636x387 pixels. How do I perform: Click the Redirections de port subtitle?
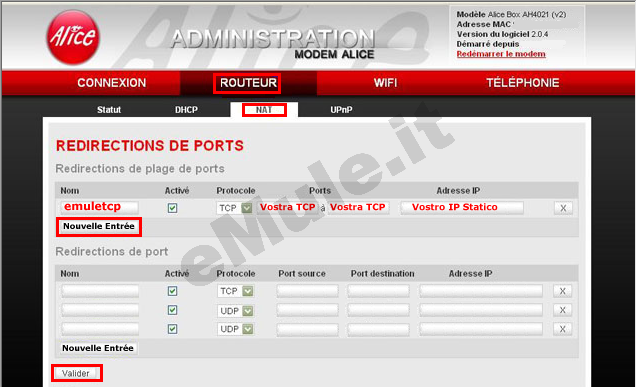pos(112,252)
